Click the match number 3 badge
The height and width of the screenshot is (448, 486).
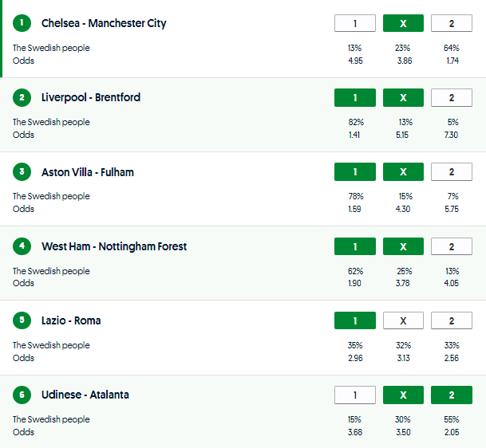click(x=22, y=172)
